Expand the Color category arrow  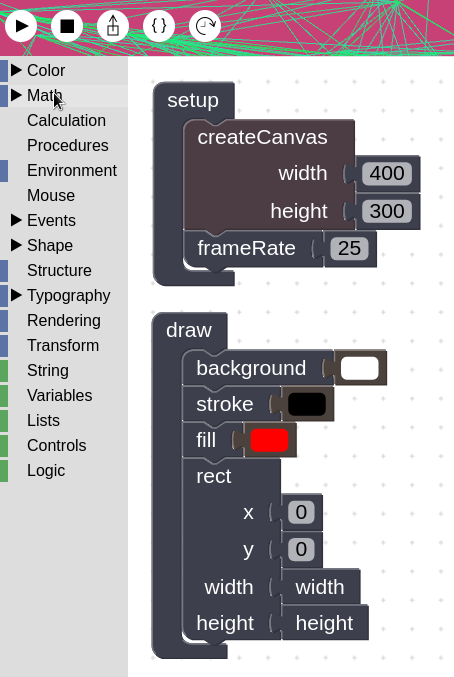coord(16,70)
